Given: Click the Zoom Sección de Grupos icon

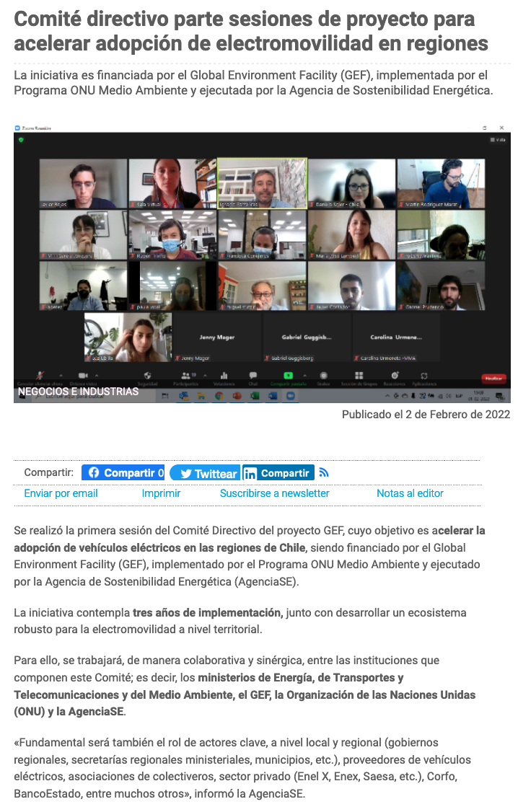Looking at the screenshot, I should click(359, 376).
